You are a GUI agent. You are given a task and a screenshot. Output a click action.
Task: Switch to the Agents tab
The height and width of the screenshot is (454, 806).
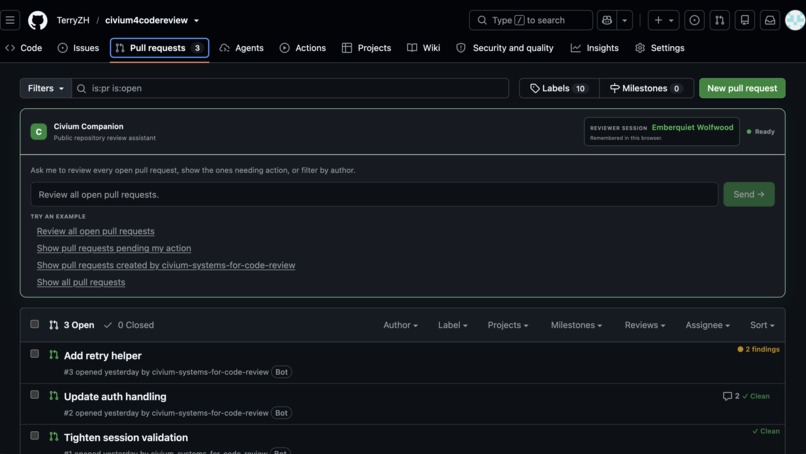(x=242, y=48)
